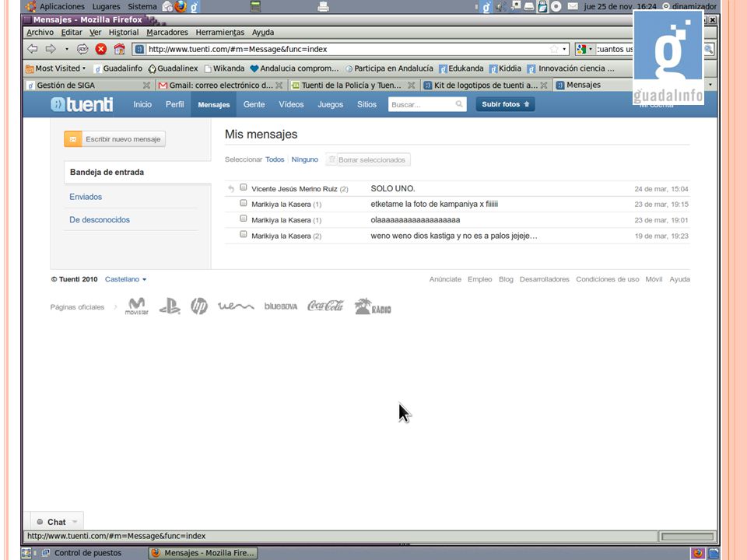Adjust volume via the speaker icon

click(x=500, y=7)
